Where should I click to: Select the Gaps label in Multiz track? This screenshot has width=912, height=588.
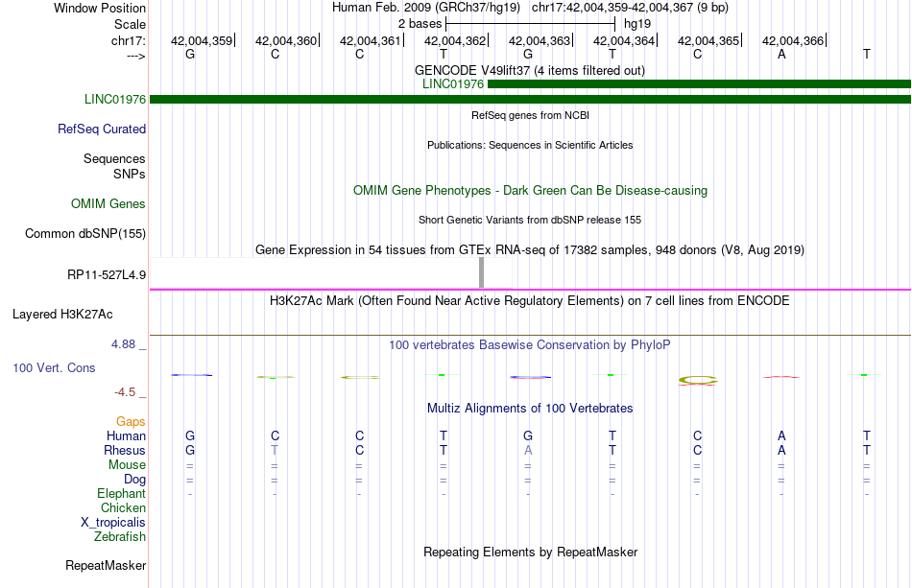[x=131, y=422]
